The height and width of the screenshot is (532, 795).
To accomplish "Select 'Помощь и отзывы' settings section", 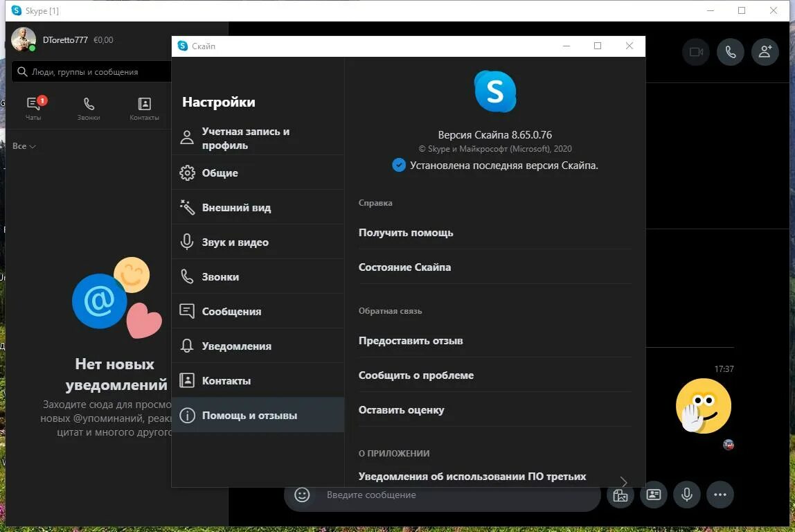I will pos(258,416).
